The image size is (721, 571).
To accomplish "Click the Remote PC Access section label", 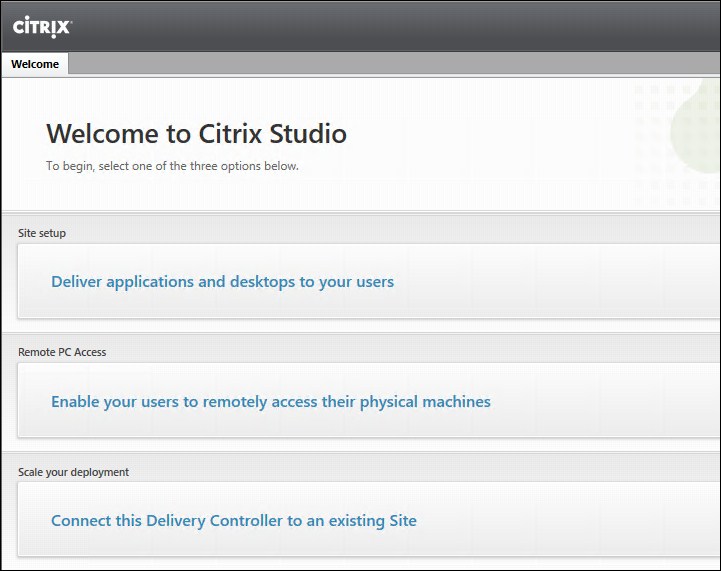I will (x=62, y=352).
